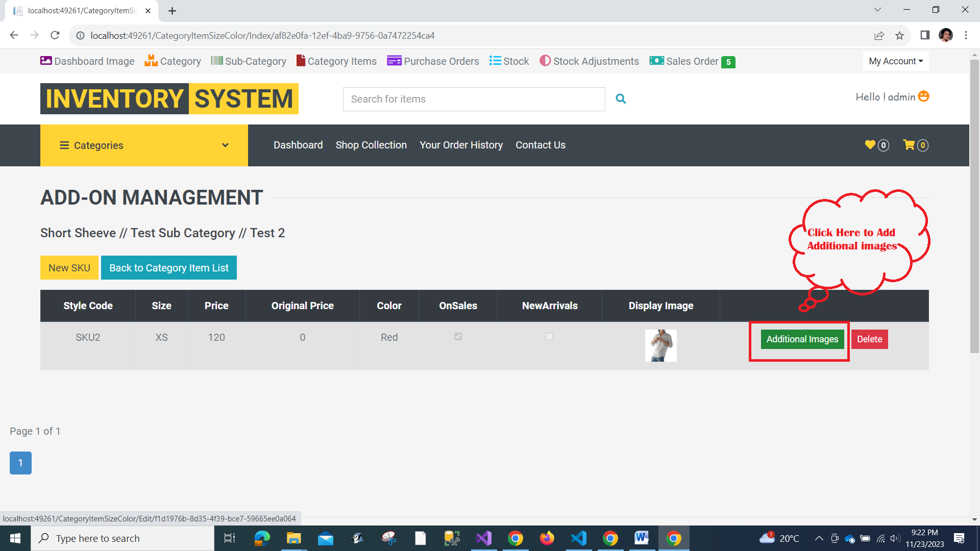Screen dimensions: 980x551
Task: Toggle NewArrivals checkbox for SKU2
Action: pos(549,337)
